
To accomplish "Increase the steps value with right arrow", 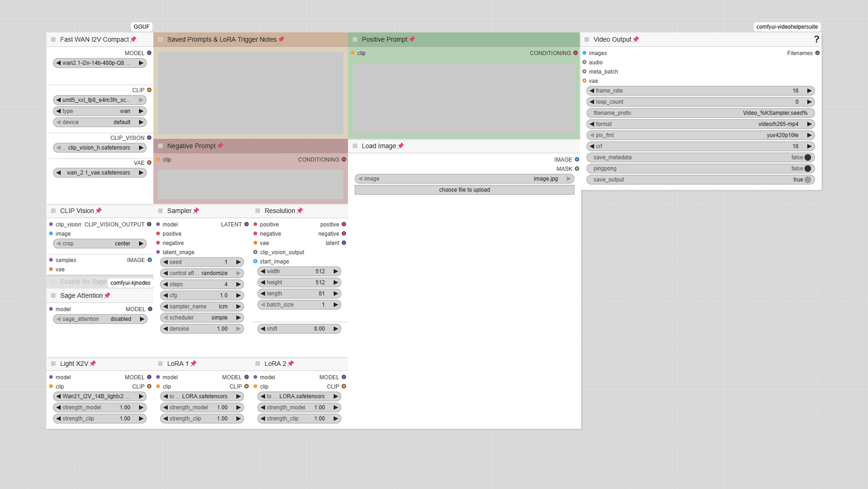I will pyautogui.click(x=239, y=284).
